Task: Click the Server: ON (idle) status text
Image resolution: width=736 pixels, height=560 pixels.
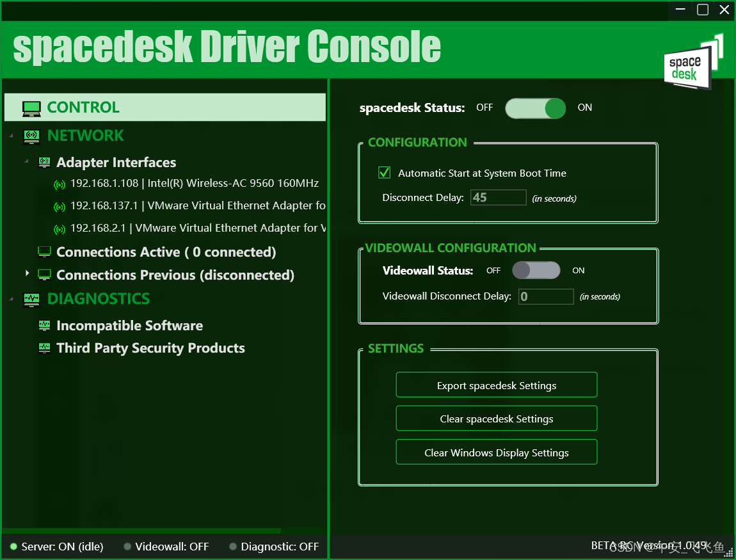Action: [63, 547]
